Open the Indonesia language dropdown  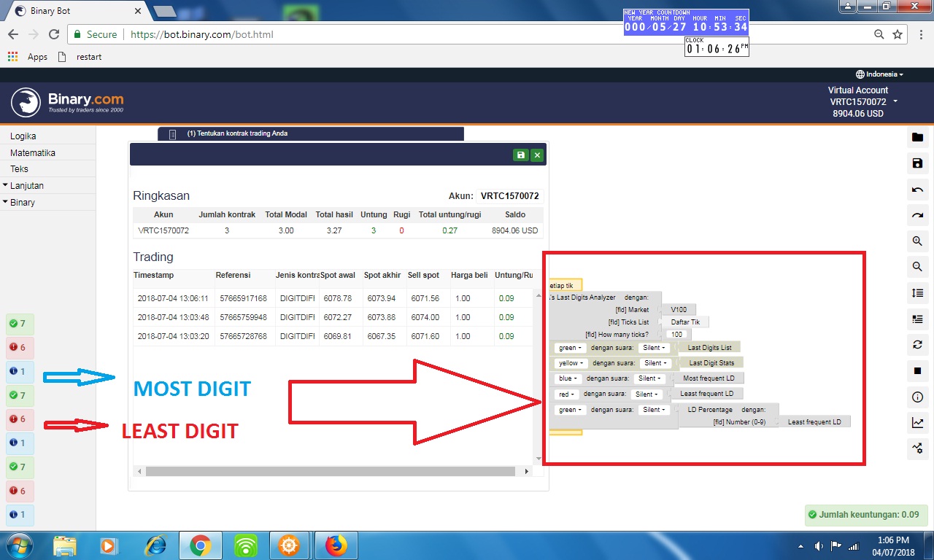pos(879,74)
